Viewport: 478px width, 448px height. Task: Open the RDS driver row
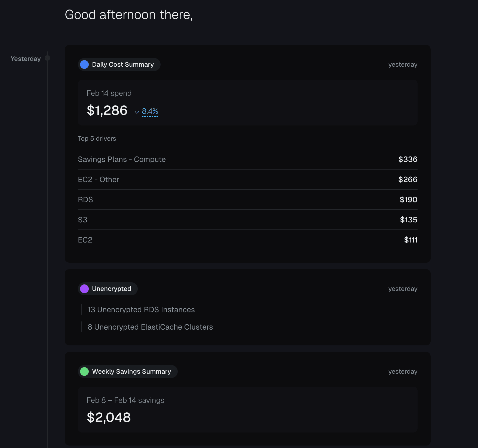pyautogui.click(x=247, y=200)
